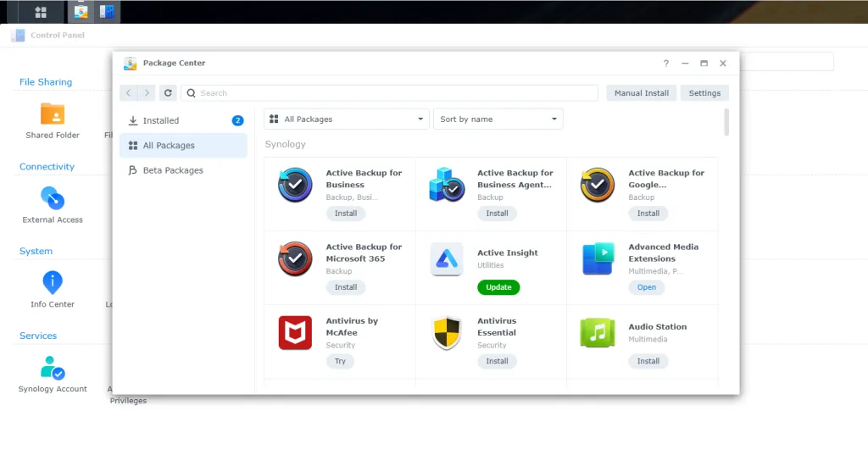Click the Security label under Antivirus by McAfee
The width and height of the screenshot is (868, 472).
coord(340,345)
